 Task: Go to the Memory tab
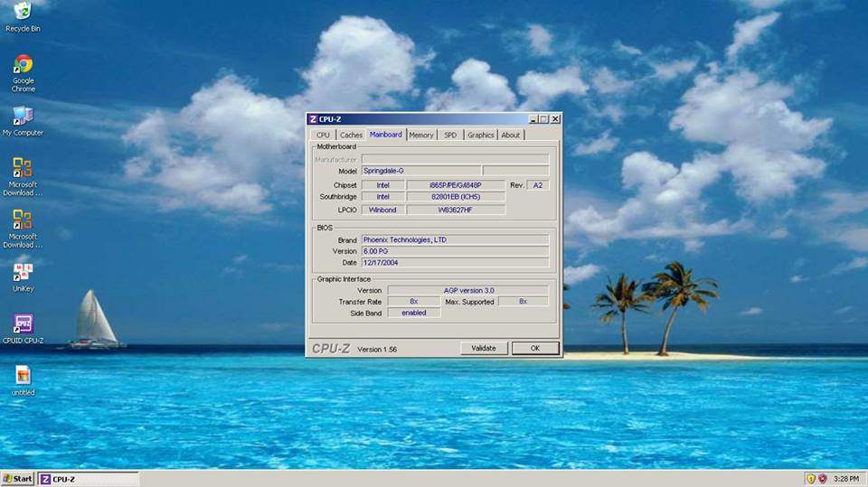[x=420, y=135]
